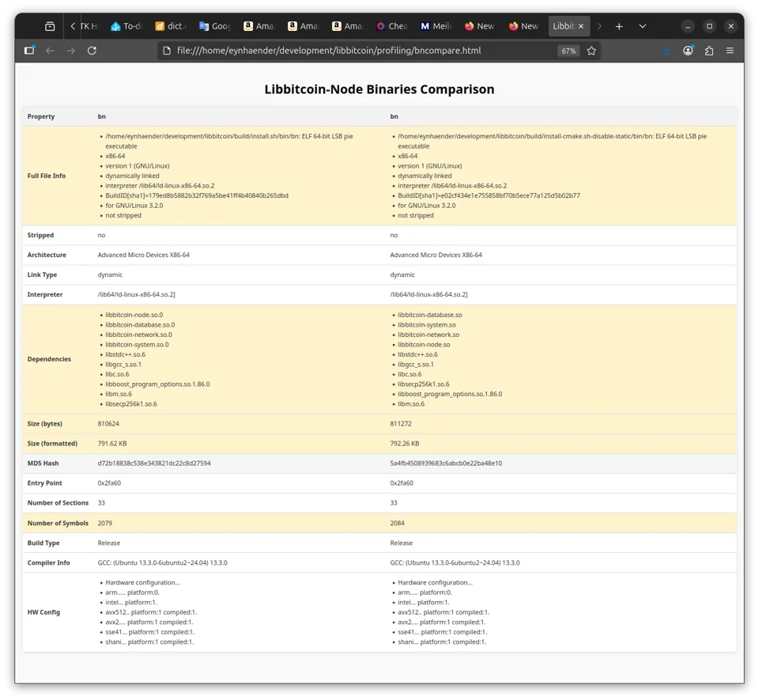Switch to the To-d tab

[x=126, y=26]
